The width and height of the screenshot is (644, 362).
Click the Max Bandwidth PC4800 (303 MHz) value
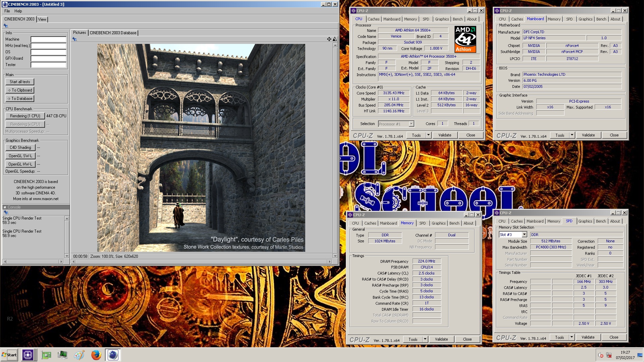pyautogui.click(x=551, y=247)
